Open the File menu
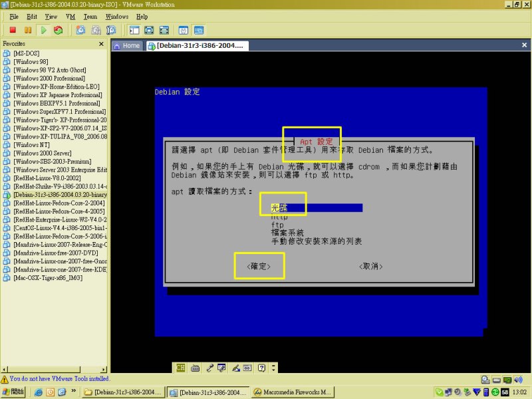532x399 pixels. tap(14, 17)
